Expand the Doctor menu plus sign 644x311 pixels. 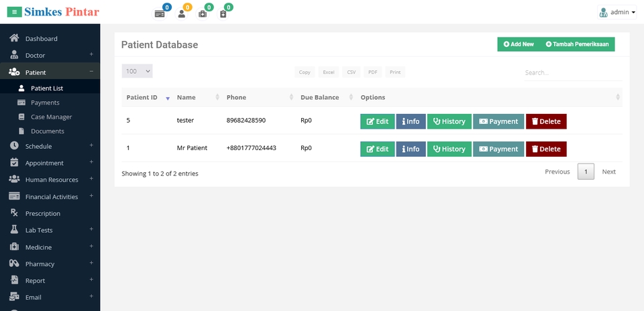91,54
